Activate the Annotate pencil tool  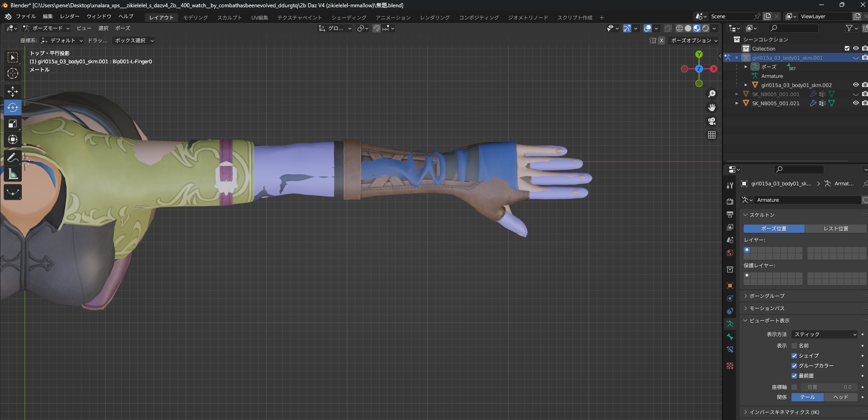[x=13, y=158]
